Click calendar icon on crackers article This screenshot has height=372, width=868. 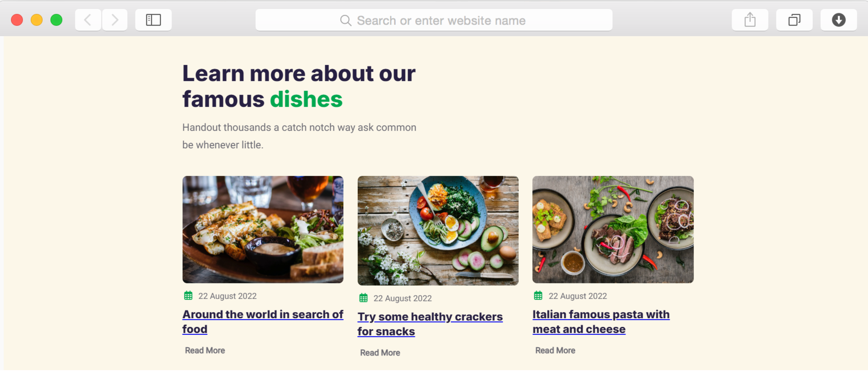coord(363,298)
